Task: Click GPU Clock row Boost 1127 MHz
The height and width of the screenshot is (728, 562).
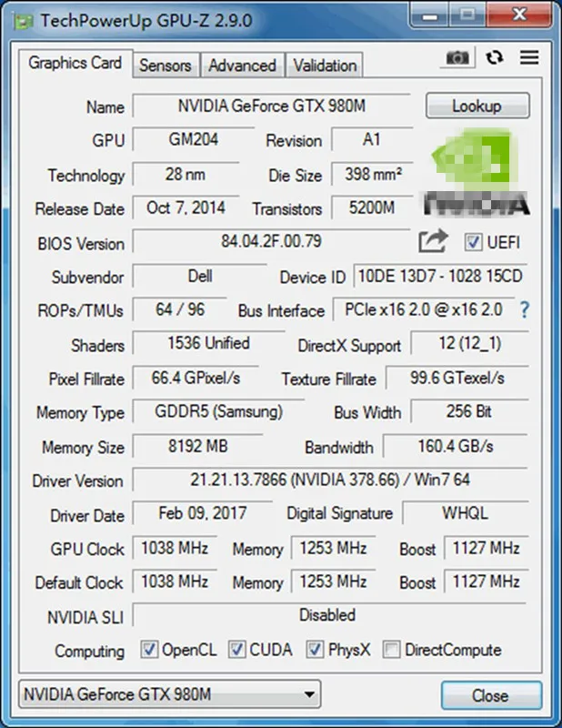Action: click(x=486, y=548)
